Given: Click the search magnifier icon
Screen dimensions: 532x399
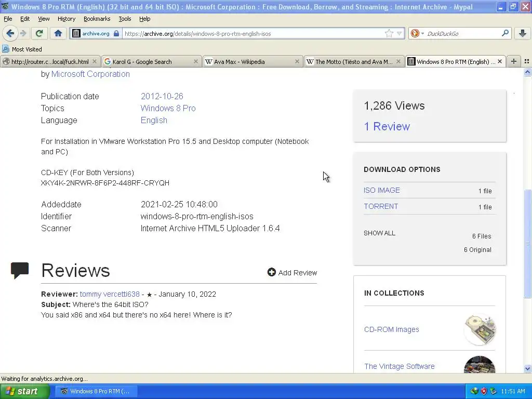Looking at the screenshot, I should [505, 33].
